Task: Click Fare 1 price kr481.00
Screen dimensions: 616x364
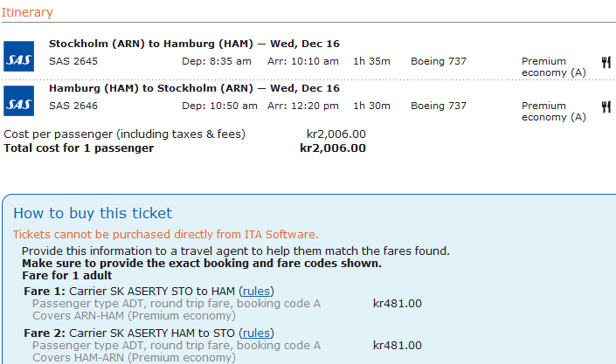Action: [x=397, y=304]
